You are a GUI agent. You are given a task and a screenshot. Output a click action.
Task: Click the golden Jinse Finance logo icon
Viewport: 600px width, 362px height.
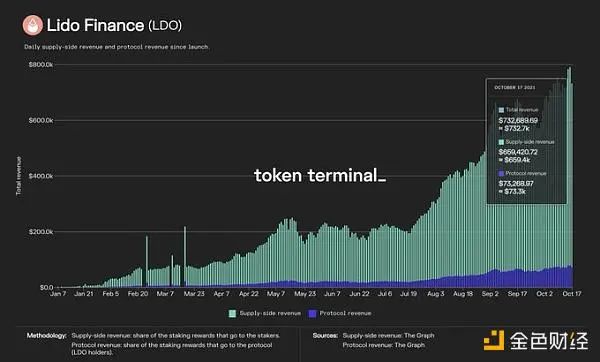click(x=494, y=340)
